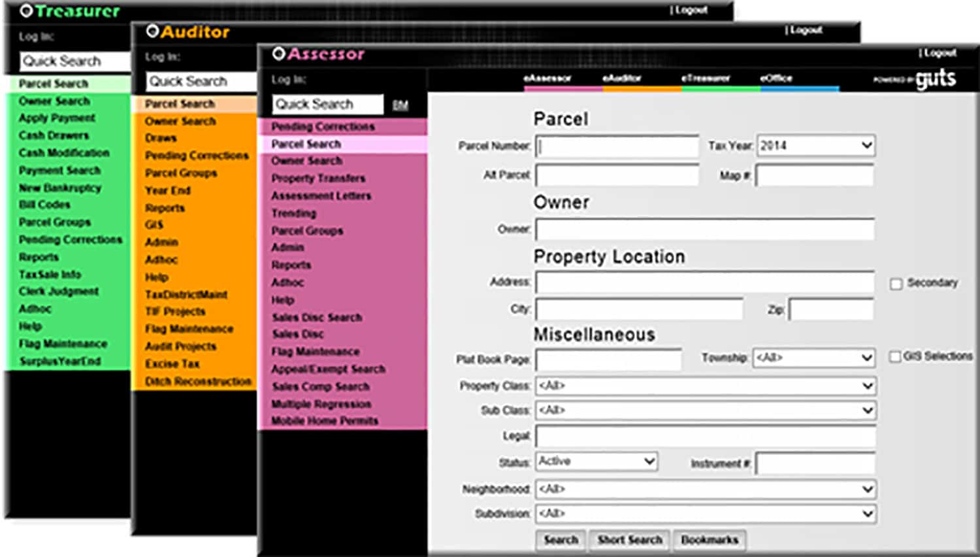Image resolution: width=980 pixels, height=557 pixels.
Task: Open Property Transfers in Assessor menu
Action: tap(318, 178)
